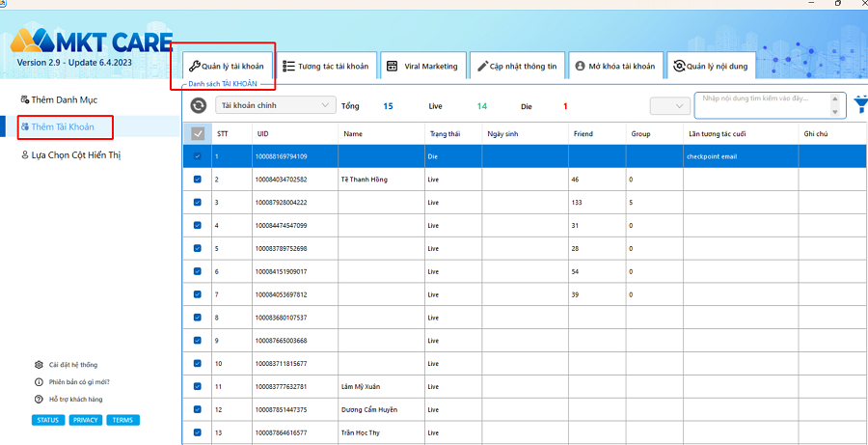Select Lựa Chọn Cột Hiển Thị option
868x445 pixels.
point(70,155)
